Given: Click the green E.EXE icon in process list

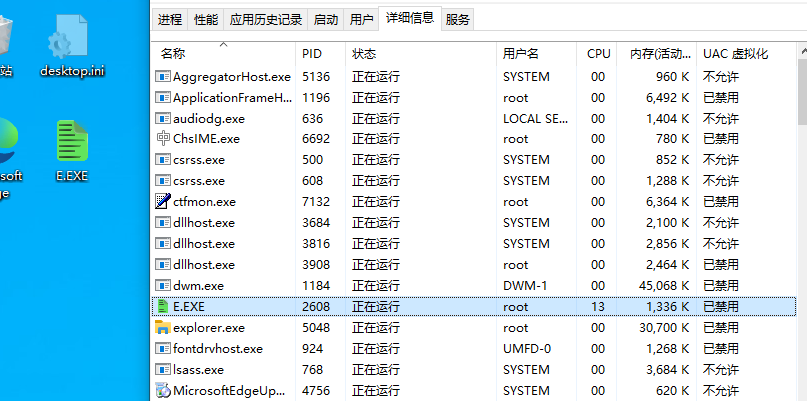Looking at the screenshot, I should coord(163,306).
